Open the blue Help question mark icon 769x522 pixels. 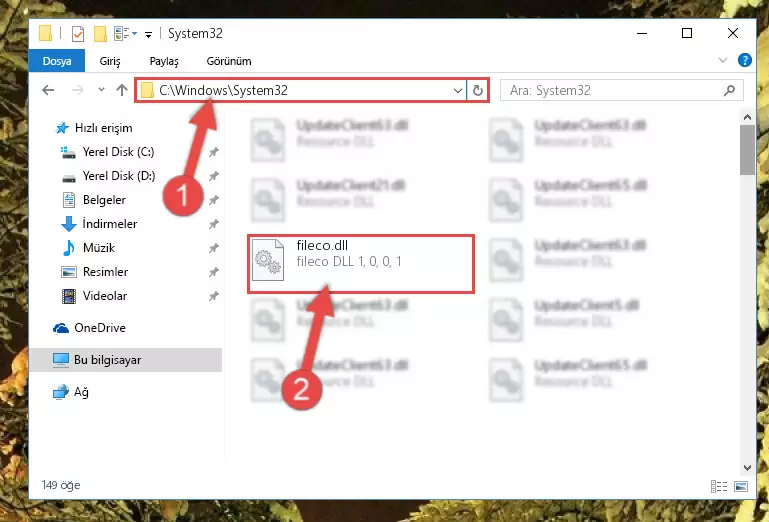point(744,60)
